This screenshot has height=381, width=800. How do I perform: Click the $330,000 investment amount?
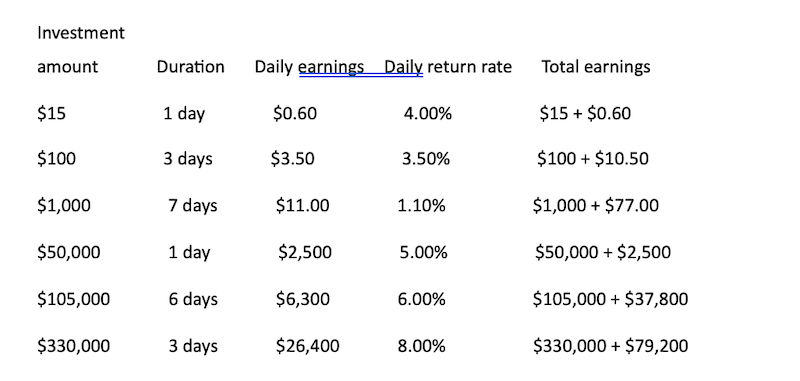click(73, 346)
